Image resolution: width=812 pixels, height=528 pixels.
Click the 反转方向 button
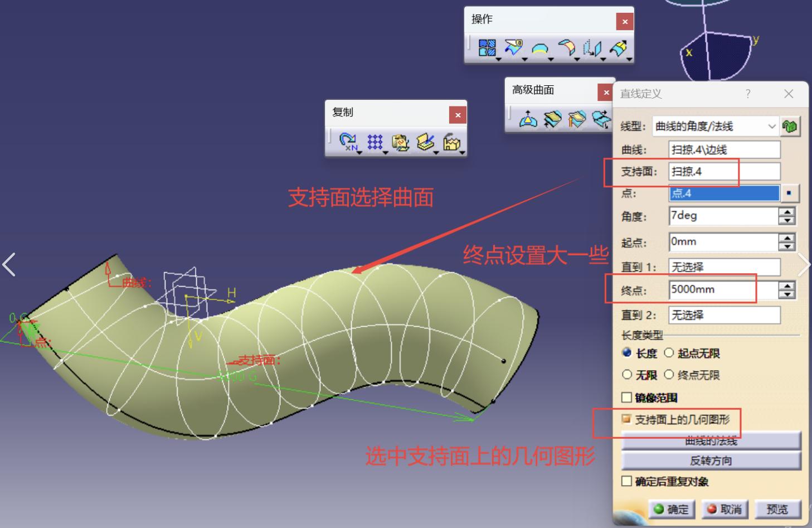pyautogui.click(x=711, y=461)
